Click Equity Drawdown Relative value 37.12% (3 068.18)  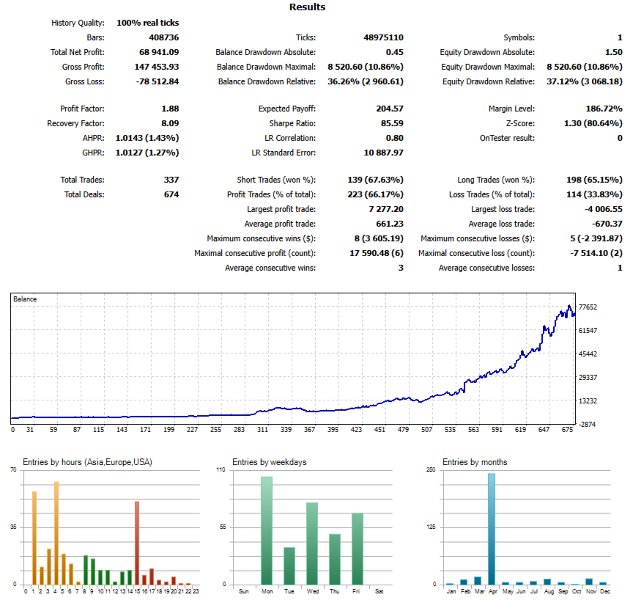click(585, 82)
